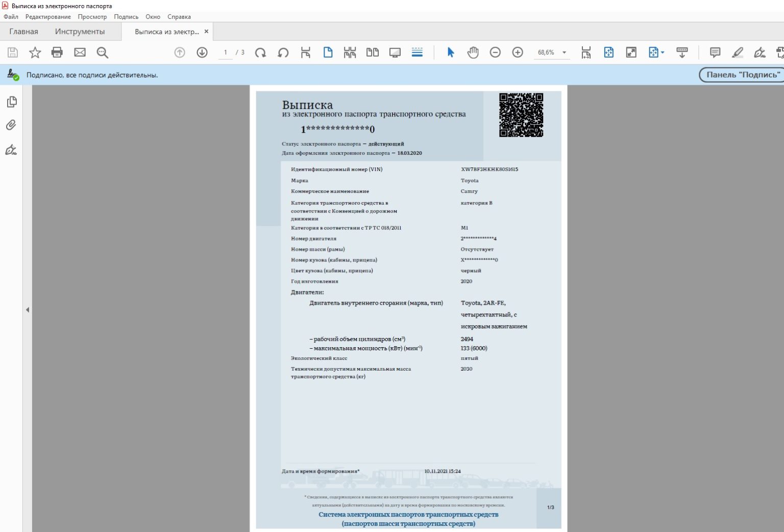Click the signature validity status icon

tap(13, 75)
